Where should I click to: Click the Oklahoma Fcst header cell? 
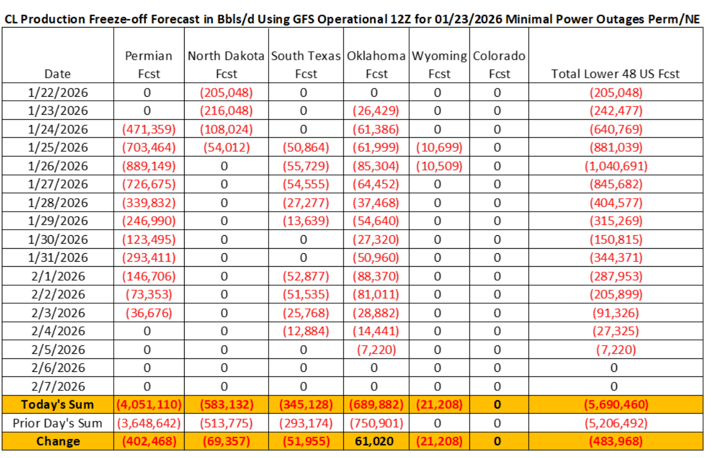(376, 65)
